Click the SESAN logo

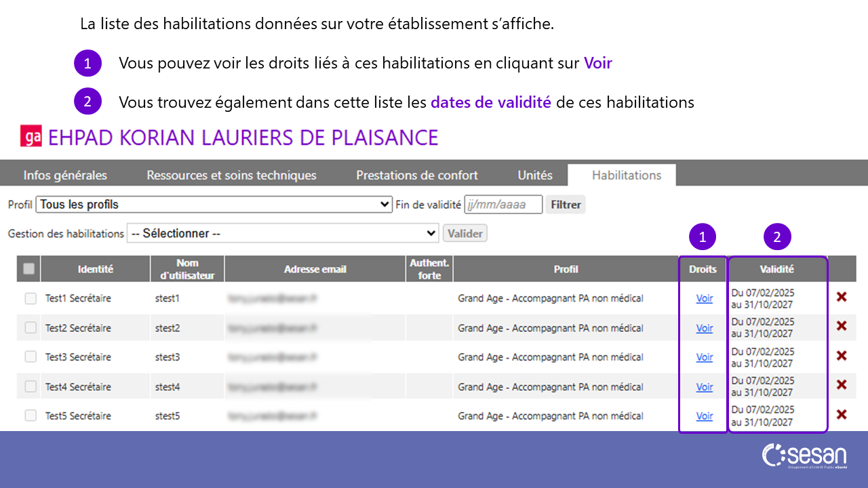(804, 456)
